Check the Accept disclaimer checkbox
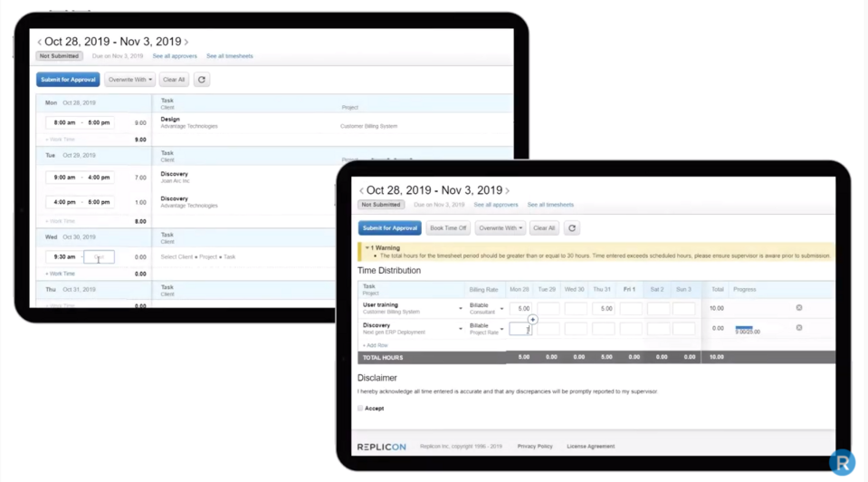The width and height of the screenshot is (868, 482). point(360,409)
